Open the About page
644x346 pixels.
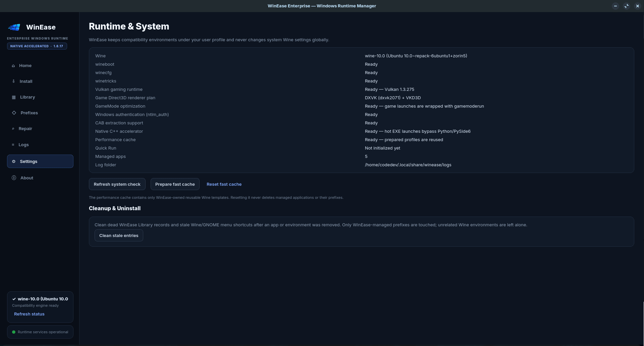pos(40,178)
